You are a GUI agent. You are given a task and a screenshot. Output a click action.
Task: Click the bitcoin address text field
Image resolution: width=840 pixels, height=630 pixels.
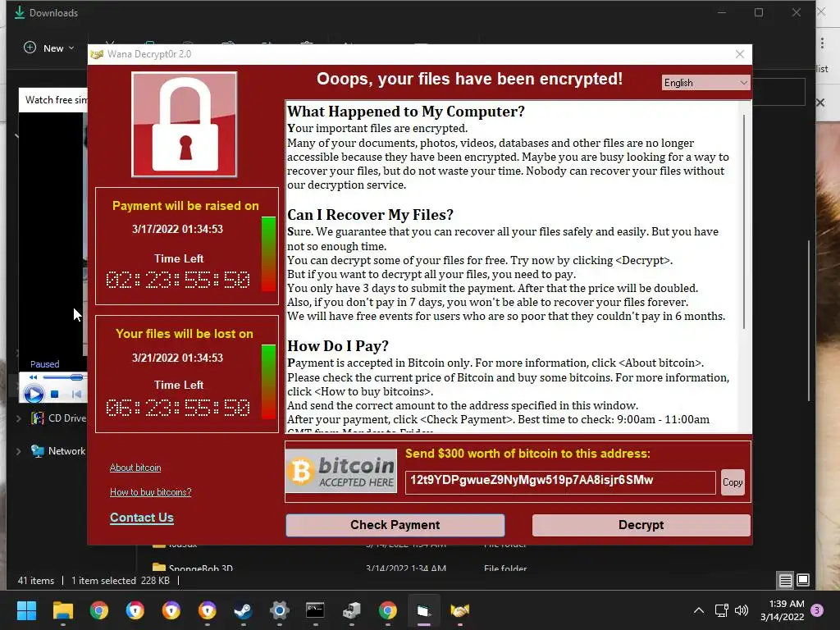pos(559,482)
